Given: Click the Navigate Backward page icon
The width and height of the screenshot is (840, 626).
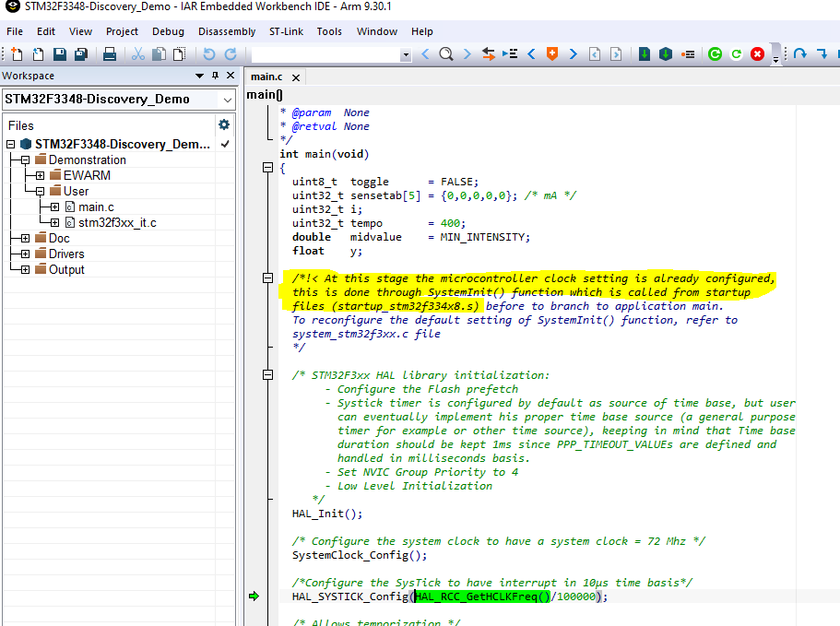Looking at the screenshot, I should pyautogui.click(x=595, y=54).
